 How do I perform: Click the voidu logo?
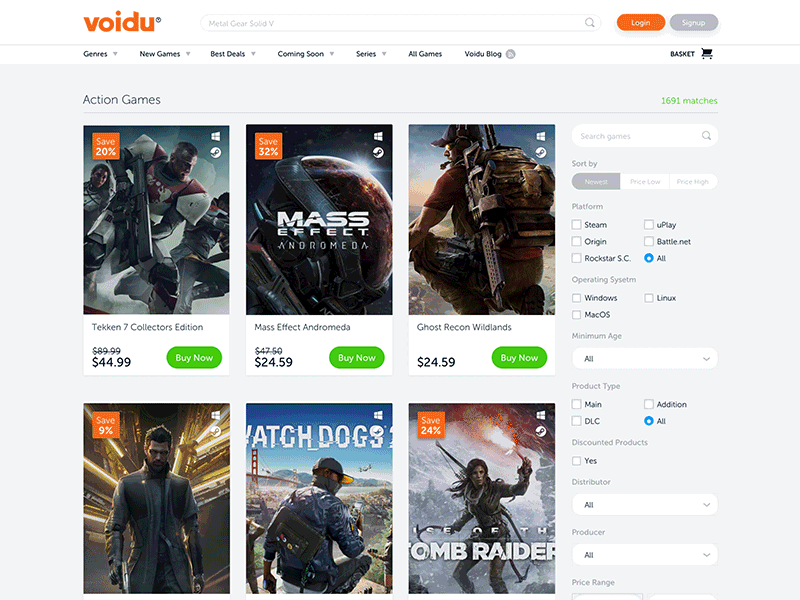(122, 22)
